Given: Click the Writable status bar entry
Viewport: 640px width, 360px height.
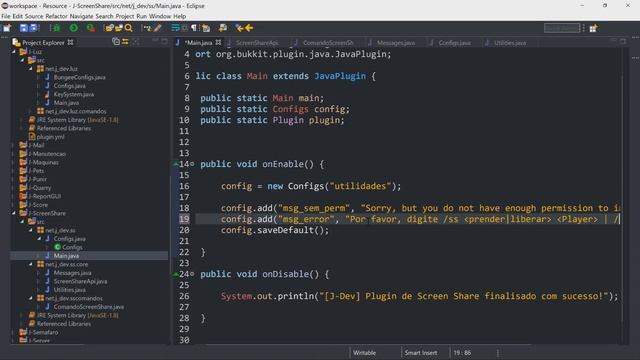Looking at the screenshot, I should 364,353.
